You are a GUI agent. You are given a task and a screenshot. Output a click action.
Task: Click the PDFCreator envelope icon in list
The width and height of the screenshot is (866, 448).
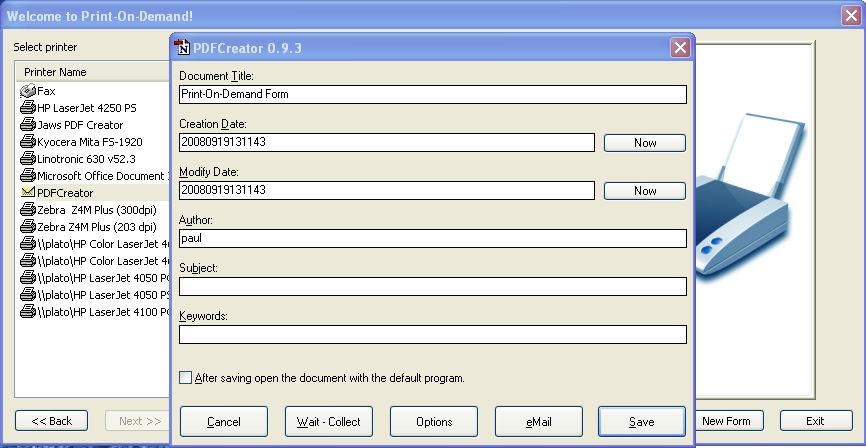pos(28,193)
